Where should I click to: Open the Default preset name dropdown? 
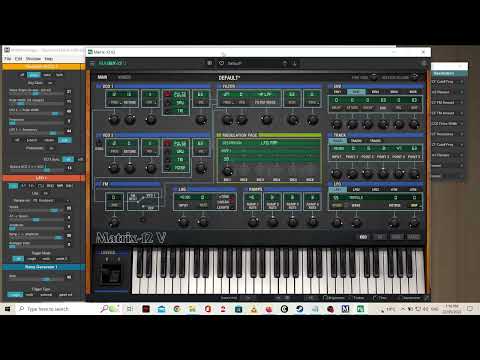[x=234, y=63]
